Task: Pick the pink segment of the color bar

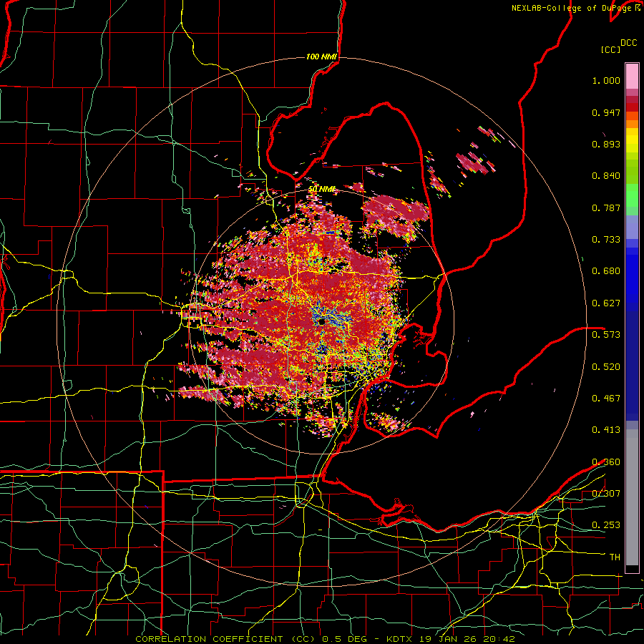Action: tap(632, 76)
